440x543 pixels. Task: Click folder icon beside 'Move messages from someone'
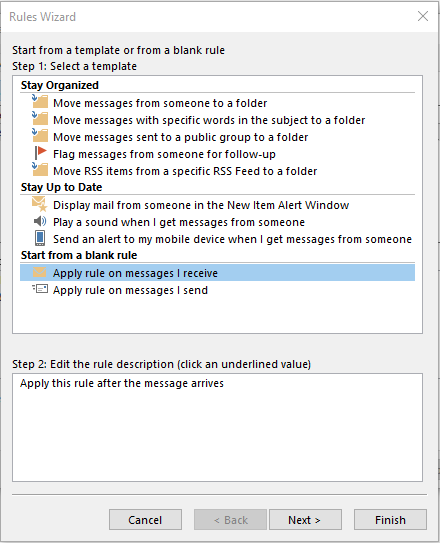[x=40, y=102]
